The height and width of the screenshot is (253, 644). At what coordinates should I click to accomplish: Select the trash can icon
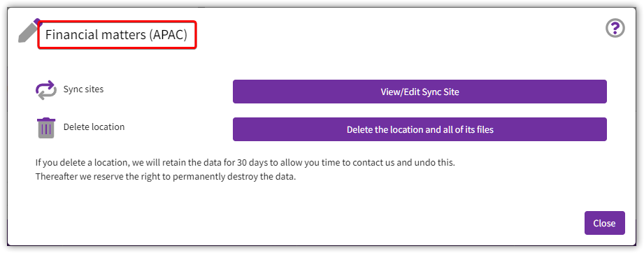(46, 128)
